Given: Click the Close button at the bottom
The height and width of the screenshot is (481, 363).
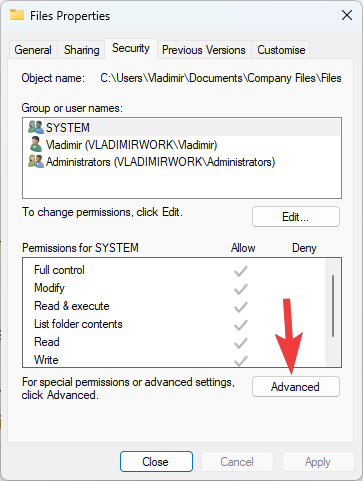Looking at the screenshot, I should pyautogui.click(x=156, y=462).
